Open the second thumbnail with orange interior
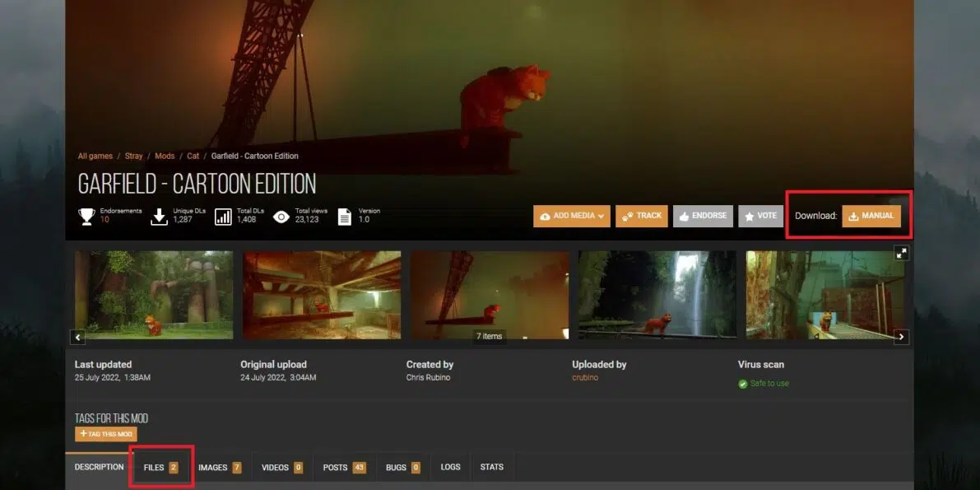This screenshot has width=980, height=490. click(322, 295)
